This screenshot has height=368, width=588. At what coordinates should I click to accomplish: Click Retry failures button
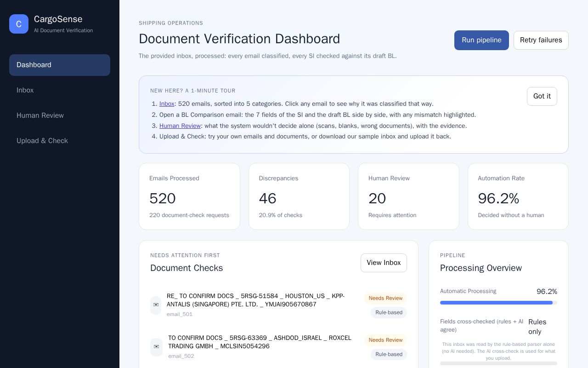(x=541, y=40)
